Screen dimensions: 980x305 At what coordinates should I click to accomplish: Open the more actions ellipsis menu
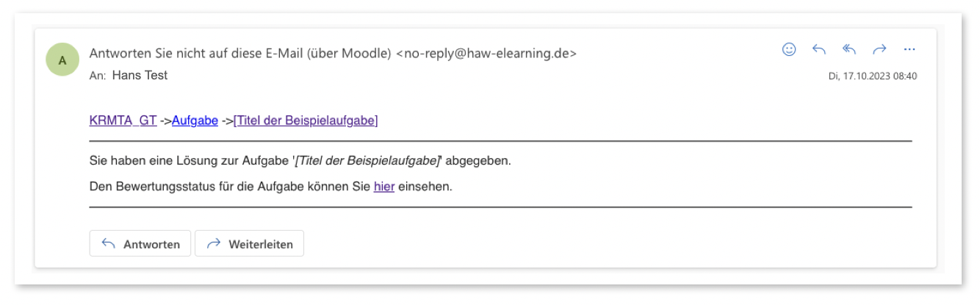pos(909,50)
